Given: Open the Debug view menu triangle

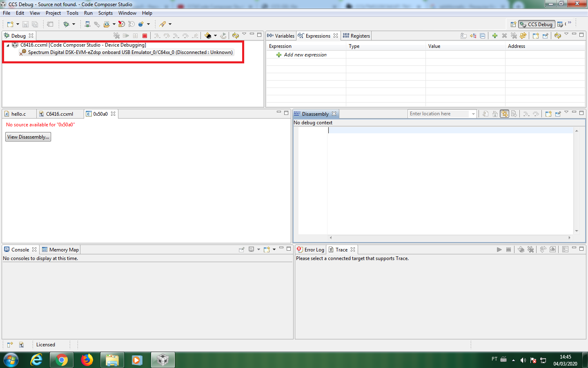Looking at the screenshot, I should pyautogui.click(x=244, y=34).
